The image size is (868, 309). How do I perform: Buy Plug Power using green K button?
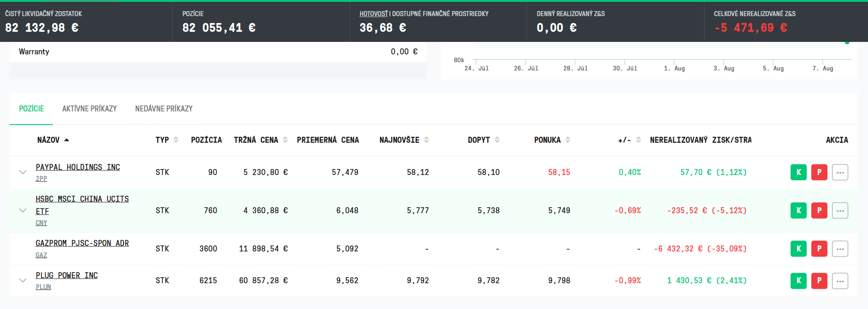coord(798,280)
